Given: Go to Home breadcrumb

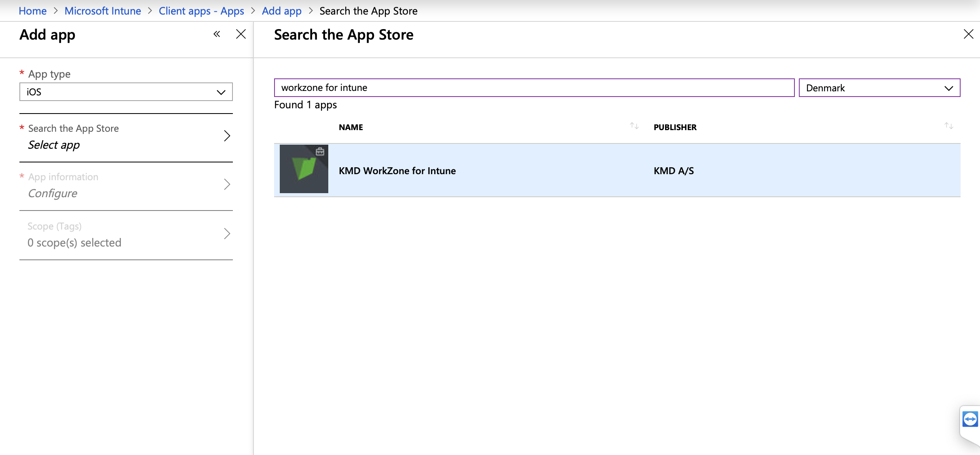Looking at the screenshot, I should pos(33,11).
